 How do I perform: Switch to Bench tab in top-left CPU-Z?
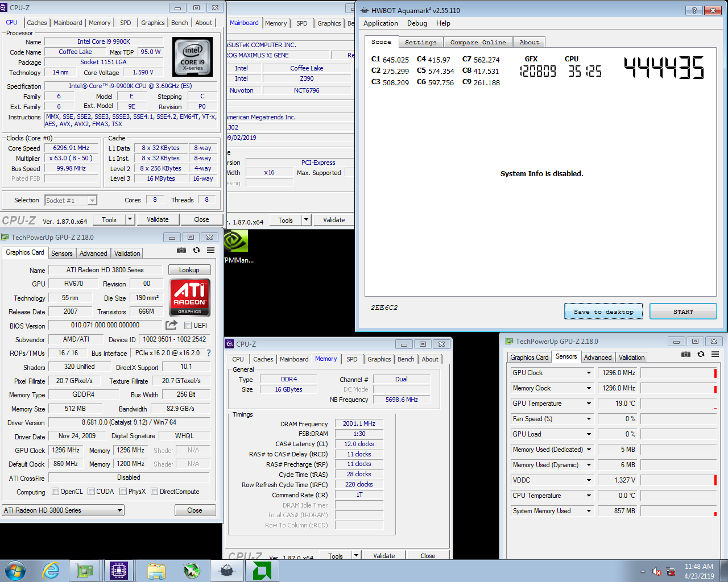point(180,23)
